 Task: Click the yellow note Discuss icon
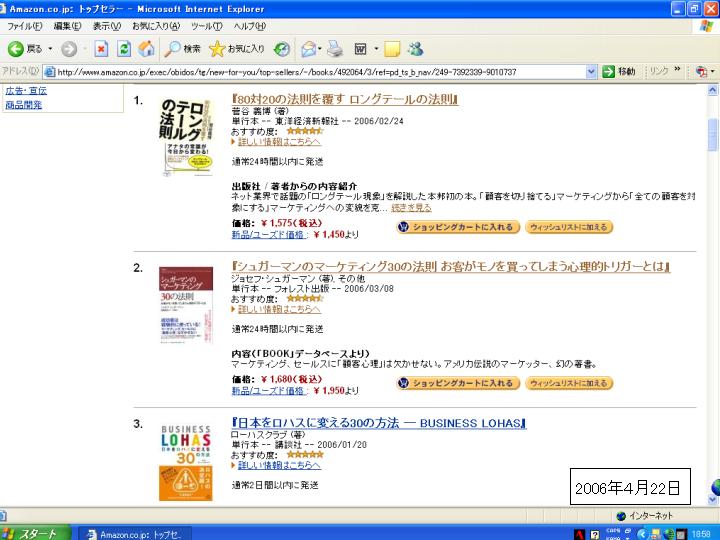point(392,49)
